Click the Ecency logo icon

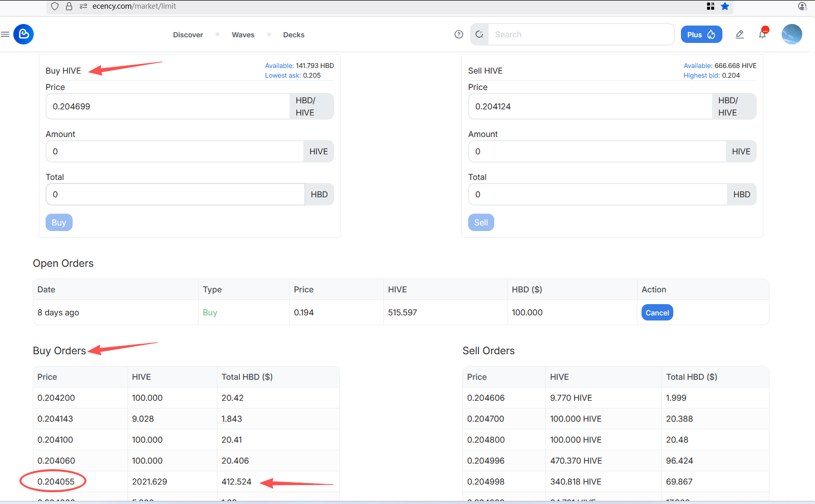tap(24, 34)
